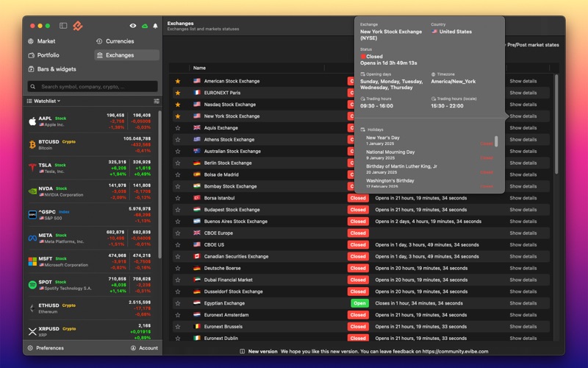Focus the symbol search field
Screen dimensions: 588x368
[93, 86]
